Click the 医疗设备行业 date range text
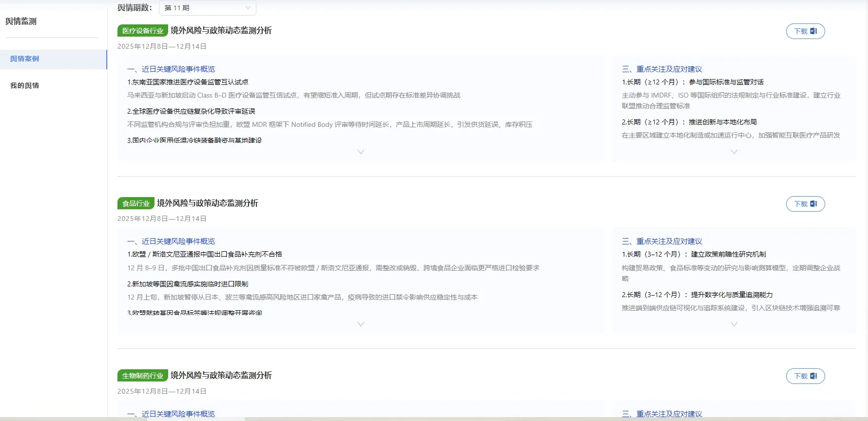 point(162,46)
